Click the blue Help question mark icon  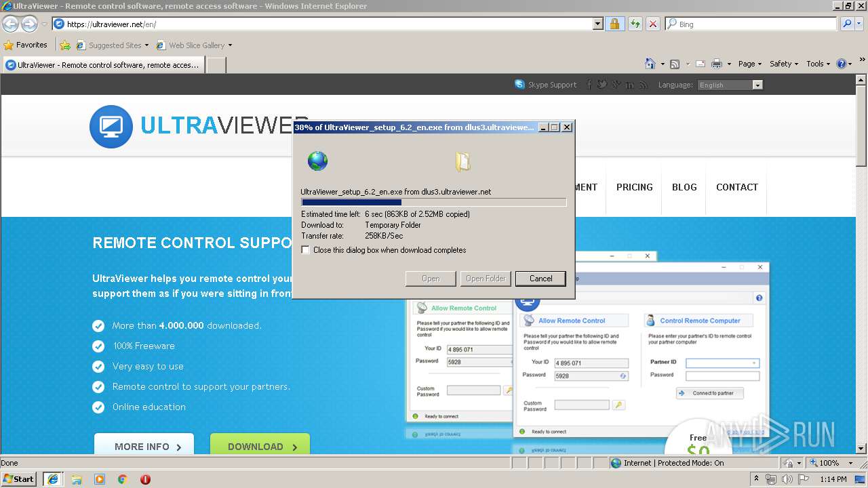[841, 64]
